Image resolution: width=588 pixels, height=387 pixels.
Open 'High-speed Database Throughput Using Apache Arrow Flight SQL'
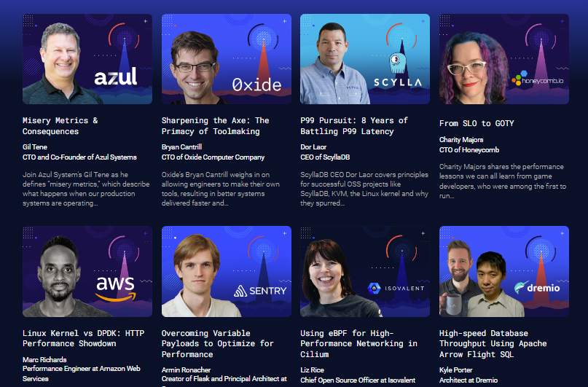[x=493, y=343]
